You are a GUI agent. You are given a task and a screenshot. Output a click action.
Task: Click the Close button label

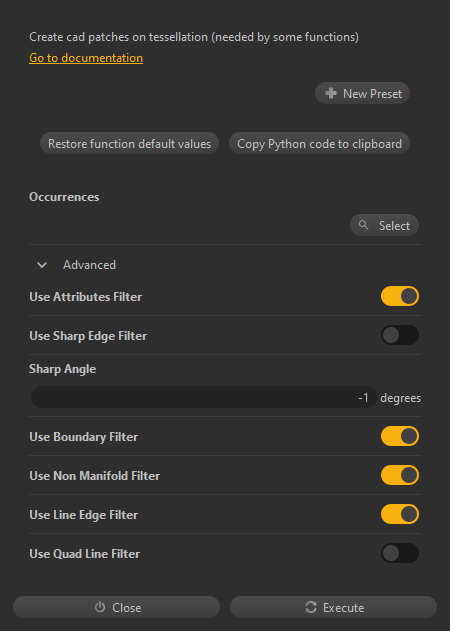(126, 607)
